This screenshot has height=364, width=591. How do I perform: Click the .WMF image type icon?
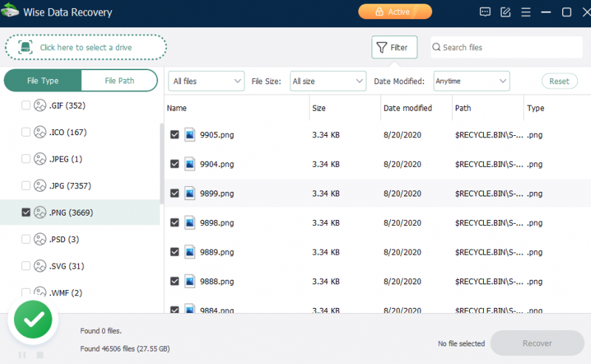click(40, 292)
